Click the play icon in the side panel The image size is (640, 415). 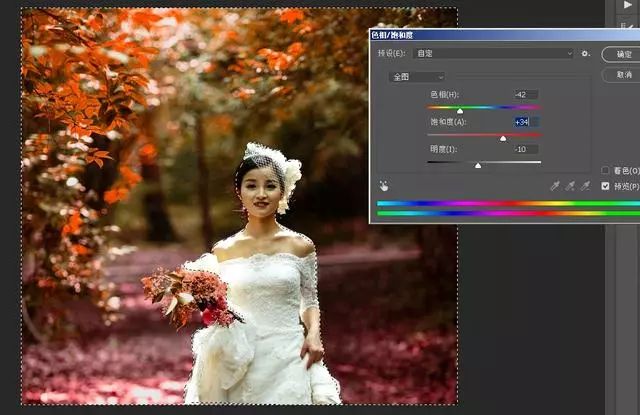(x=628, y=5)
